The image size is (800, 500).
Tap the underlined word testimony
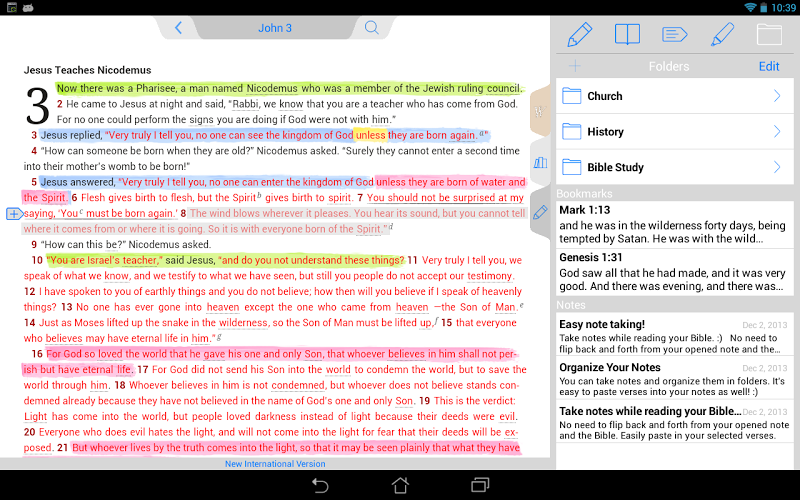coord(490,276)
